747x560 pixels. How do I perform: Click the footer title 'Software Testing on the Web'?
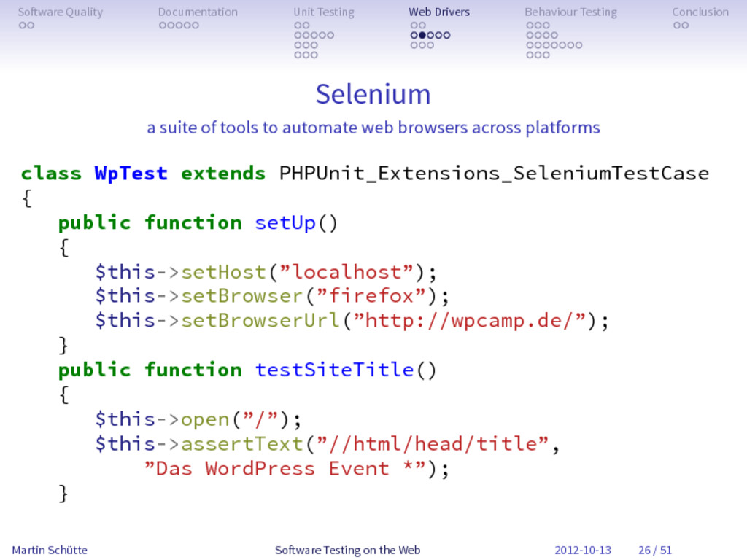[x=347, y=550]
